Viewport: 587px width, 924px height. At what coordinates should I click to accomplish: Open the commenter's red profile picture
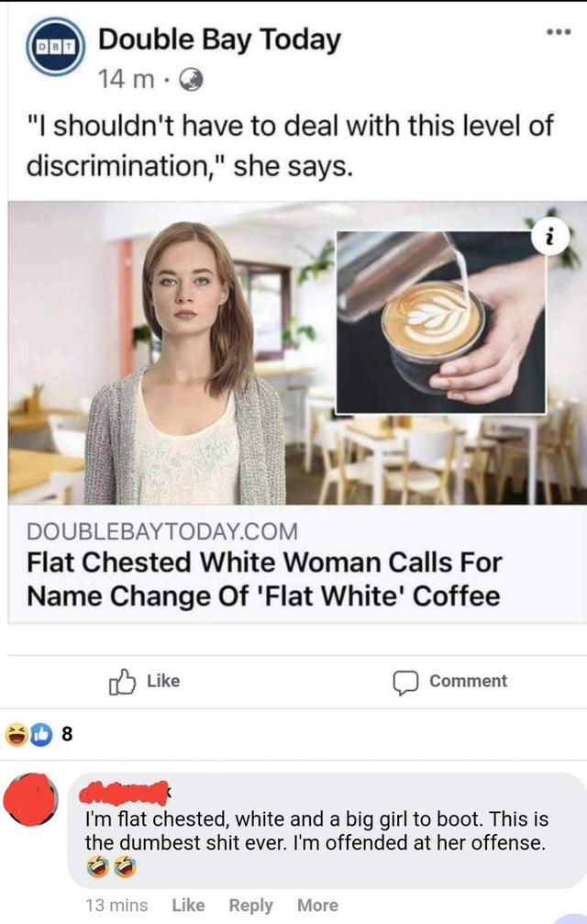click(x=30, y=799)
